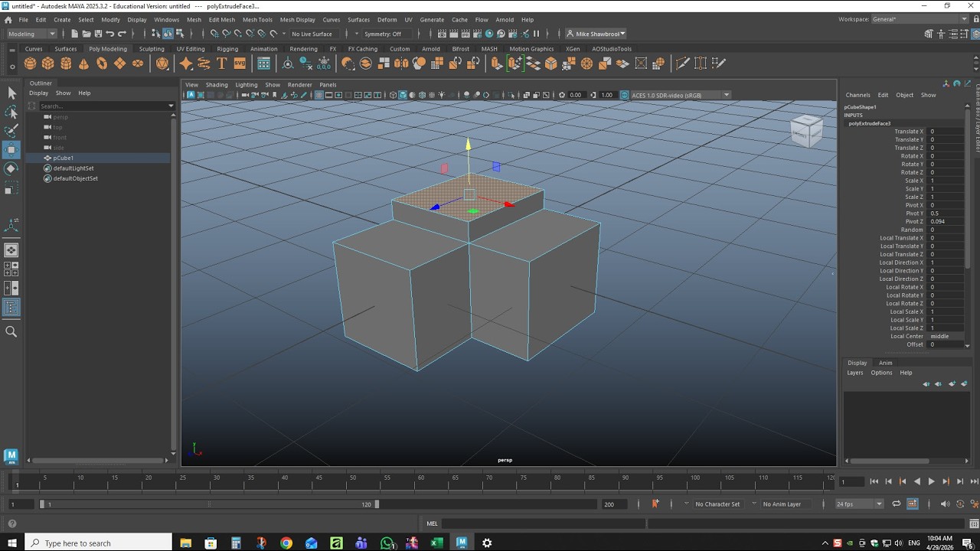The image size is (980, 551).
Task: Click the polyExtrudeFace3 input node
Action: click(869, 123)
